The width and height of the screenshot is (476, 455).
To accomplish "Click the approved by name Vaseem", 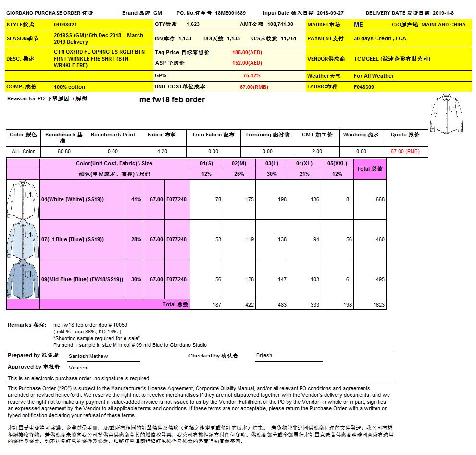I will [x=78, y=367].
